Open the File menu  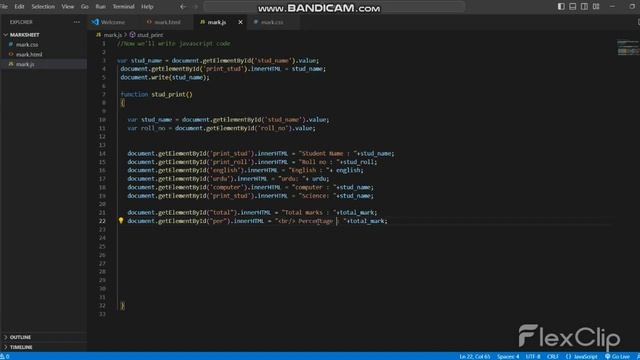pyautogui.click(x=4, y=7)
